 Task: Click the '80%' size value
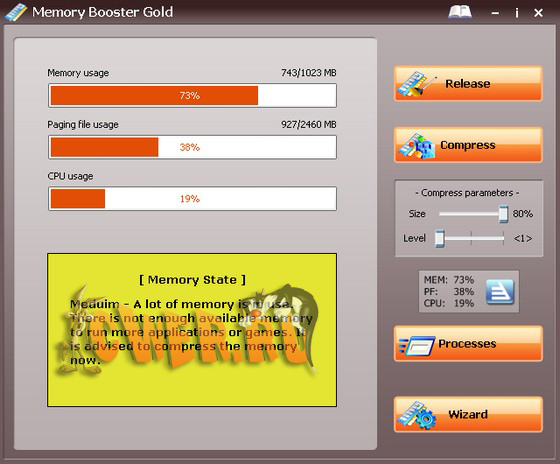point(523,214)
